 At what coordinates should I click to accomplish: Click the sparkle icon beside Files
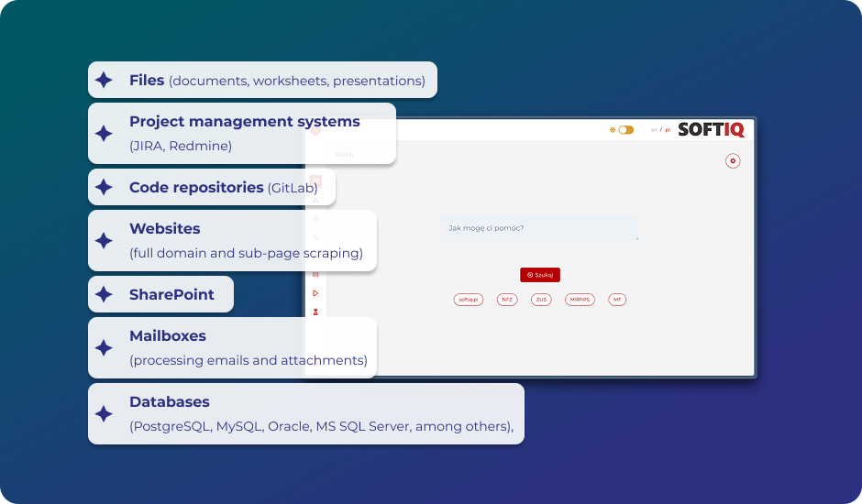tap(105, 81)
